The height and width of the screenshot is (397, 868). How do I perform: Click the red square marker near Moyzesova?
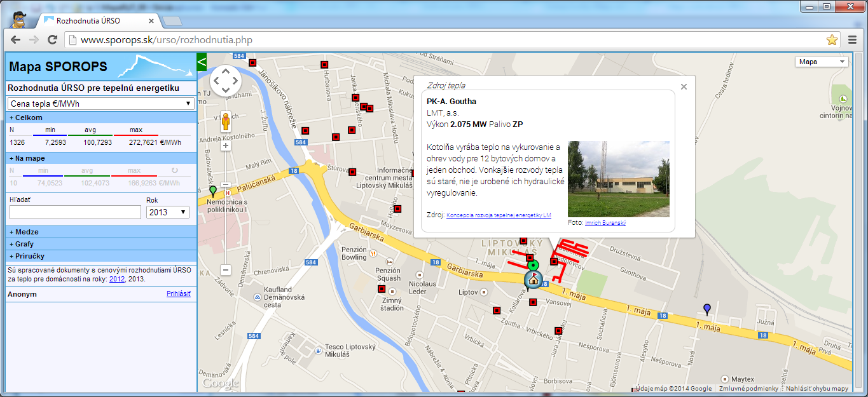[397, 209]
